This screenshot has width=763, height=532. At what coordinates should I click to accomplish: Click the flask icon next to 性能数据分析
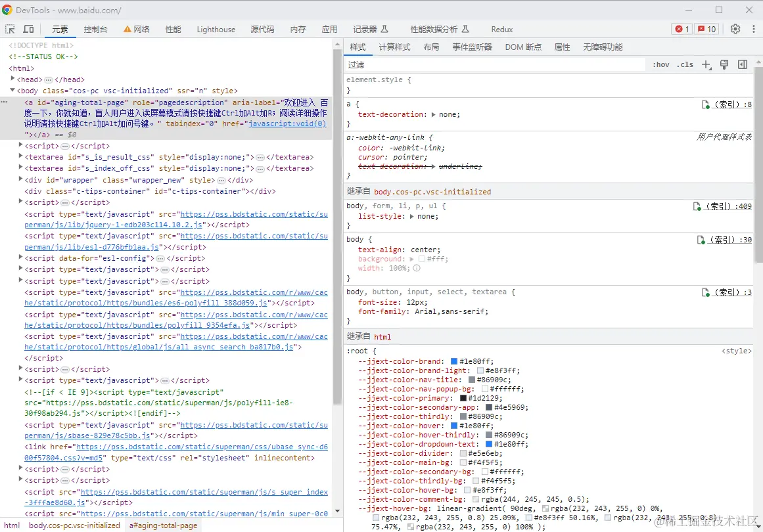click(x=465, y=29)
